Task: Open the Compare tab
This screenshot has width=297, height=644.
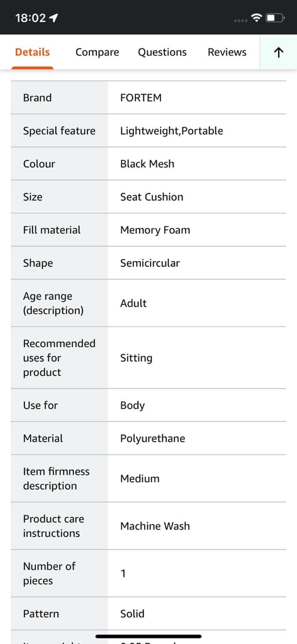Action: pos(98,52)
